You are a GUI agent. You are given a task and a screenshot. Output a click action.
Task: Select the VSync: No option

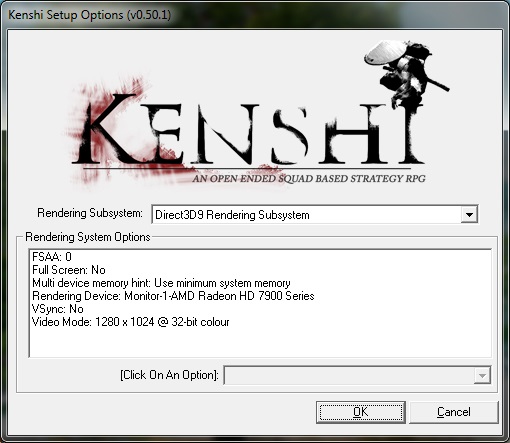coord(57,309)
